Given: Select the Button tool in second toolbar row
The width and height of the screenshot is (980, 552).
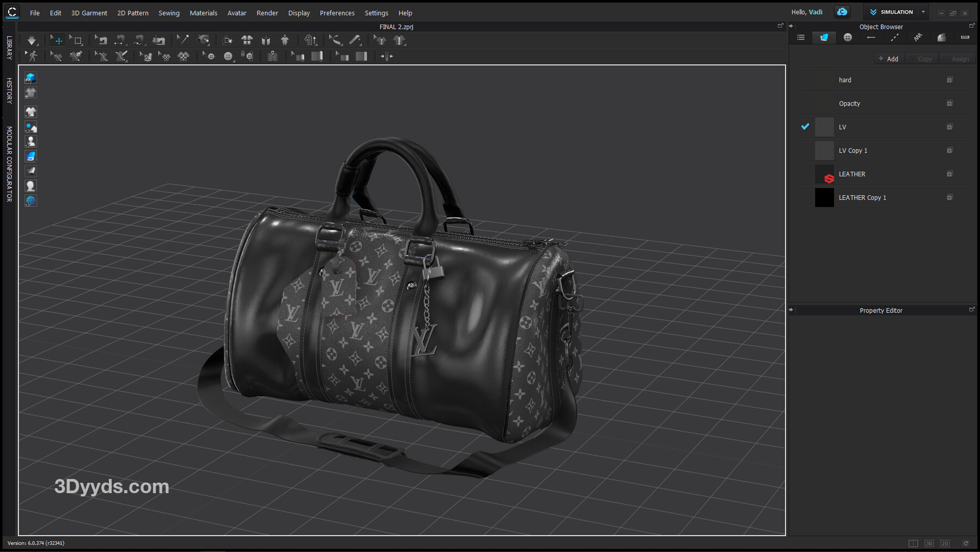Looking at the screenshot, I should coord(228,56).
